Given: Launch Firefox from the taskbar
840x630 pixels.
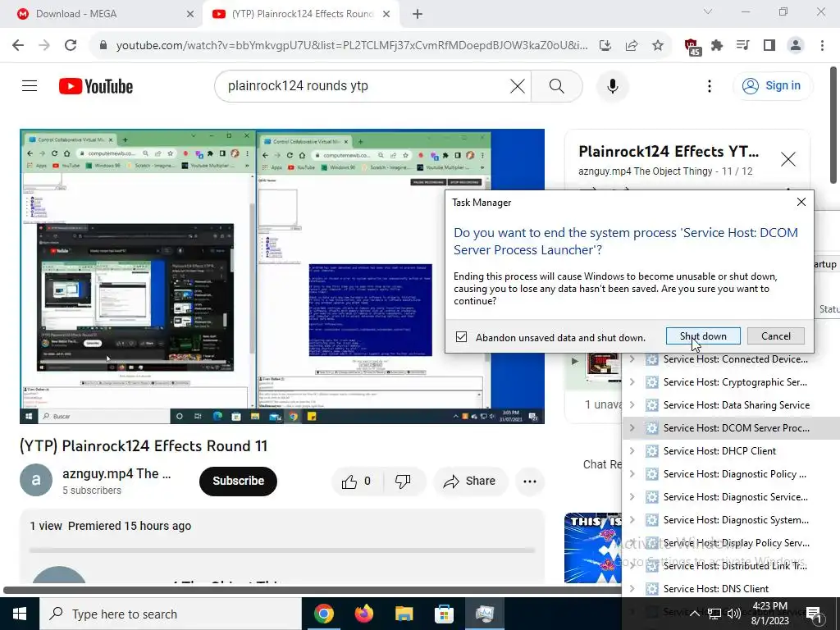Looking at the screenshot, I should [363, 614].
